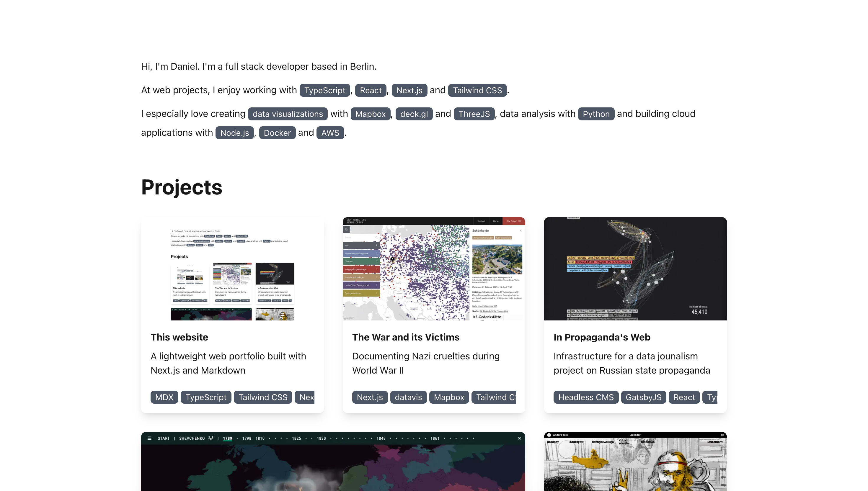
Task: Open The War and its Victims title link
Action: coord(405,337)
